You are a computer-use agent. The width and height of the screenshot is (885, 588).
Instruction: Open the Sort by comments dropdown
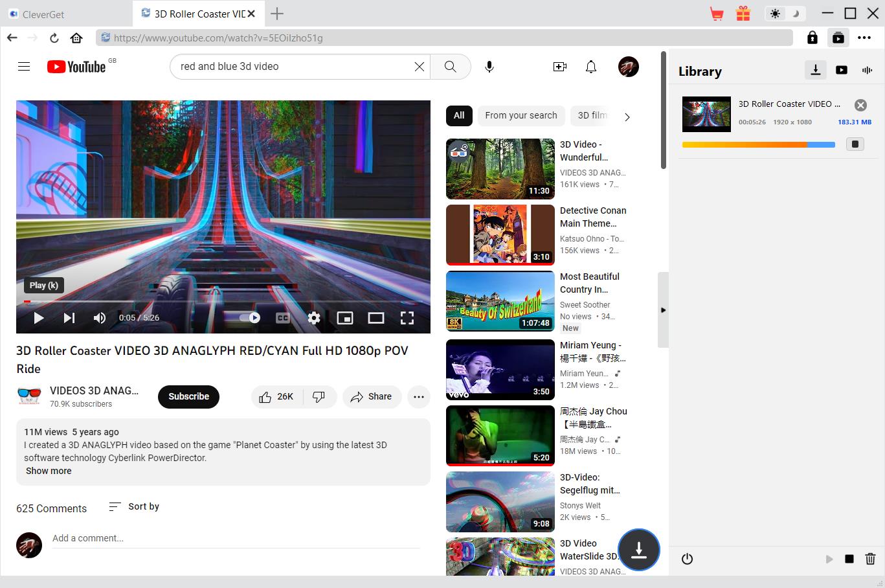click(x=134, y=506)
